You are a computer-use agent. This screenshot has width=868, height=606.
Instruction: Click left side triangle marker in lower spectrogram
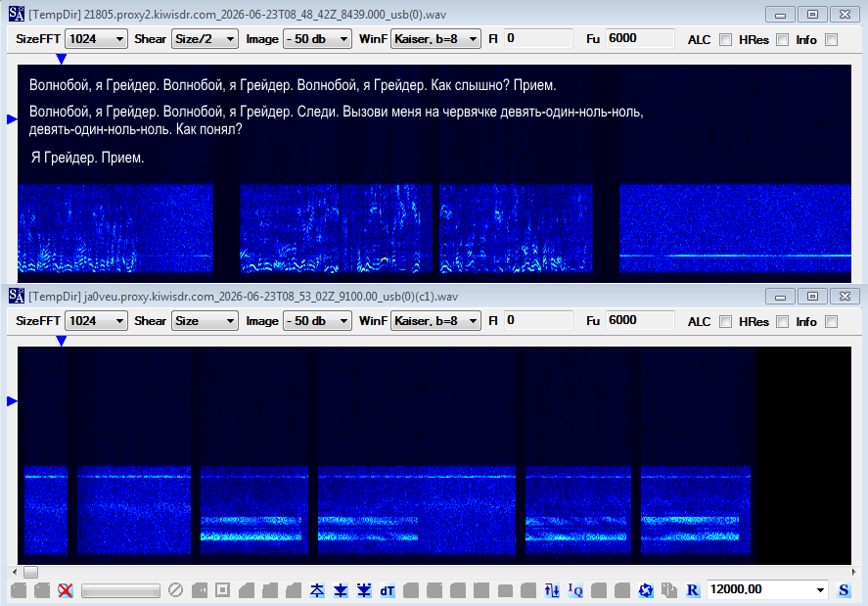(x=12, y=401)
